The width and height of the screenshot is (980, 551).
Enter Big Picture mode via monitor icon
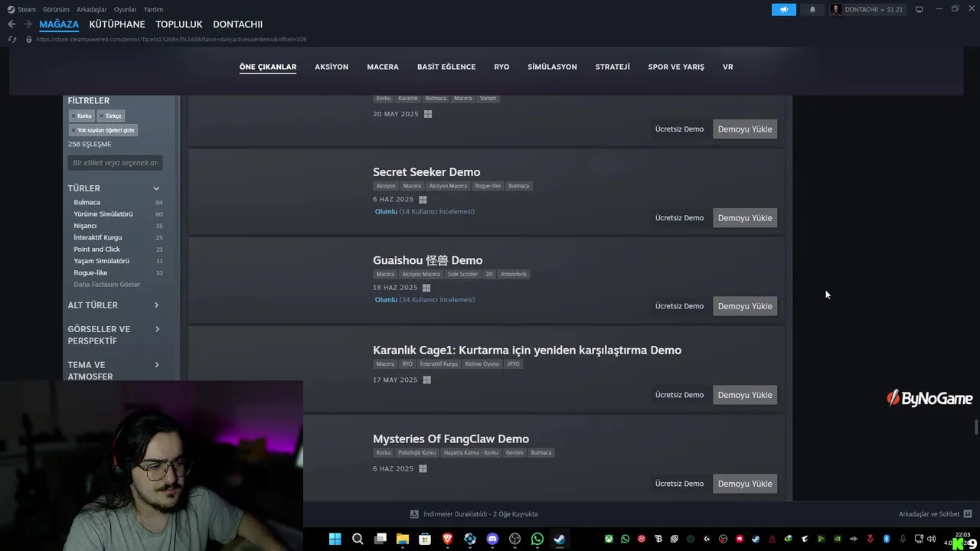click(x=919, y=9)
